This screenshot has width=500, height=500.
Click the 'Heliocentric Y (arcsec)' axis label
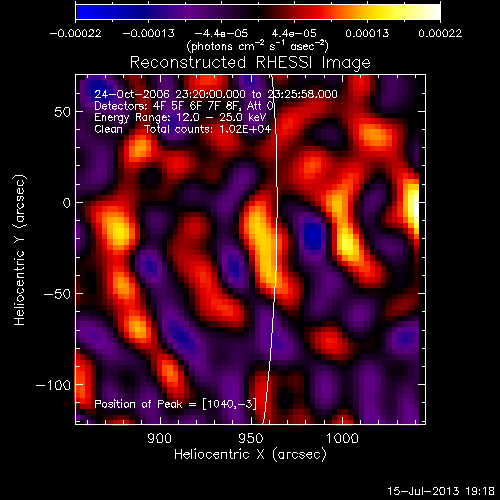20,250
